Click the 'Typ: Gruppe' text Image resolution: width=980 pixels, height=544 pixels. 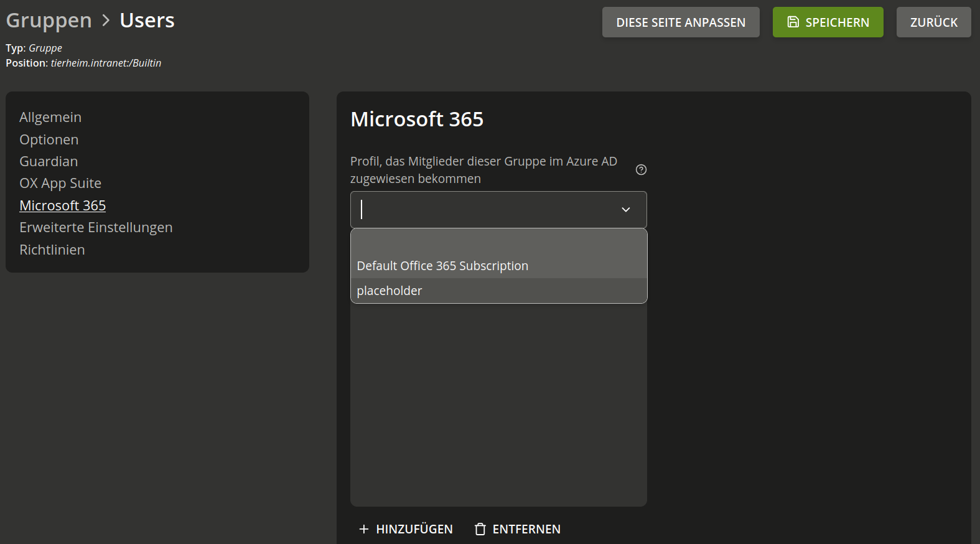(x=34, y=48)
